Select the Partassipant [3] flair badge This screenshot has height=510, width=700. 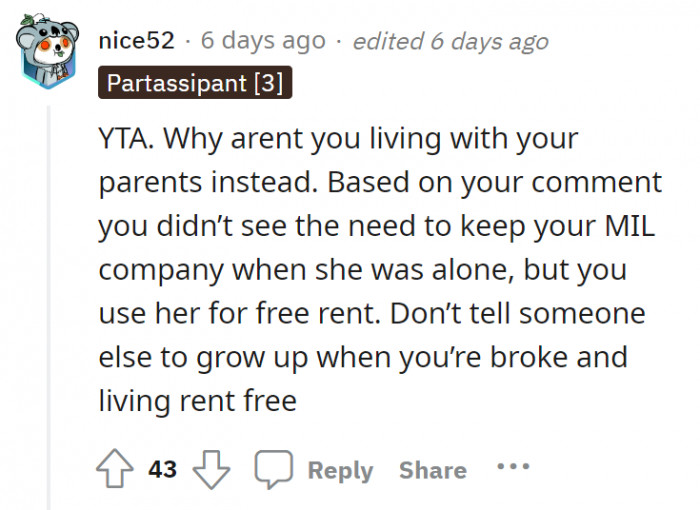195,82
